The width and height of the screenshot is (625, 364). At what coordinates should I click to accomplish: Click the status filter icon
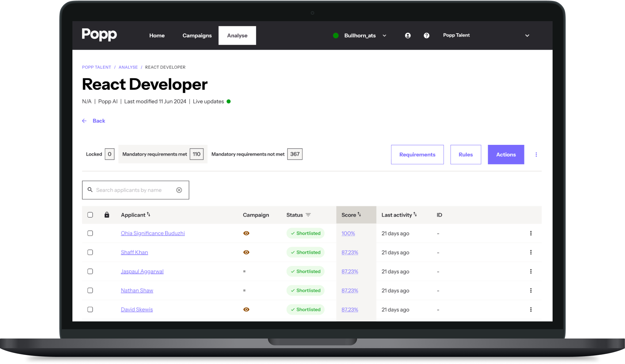308,215
